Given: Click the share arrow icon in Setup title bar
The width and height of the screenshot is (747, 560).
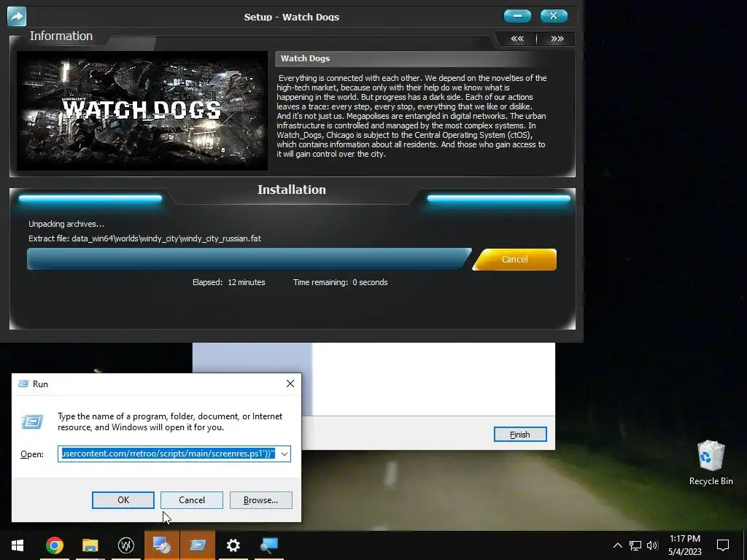Looking at the screenshot, I should 17,17.
